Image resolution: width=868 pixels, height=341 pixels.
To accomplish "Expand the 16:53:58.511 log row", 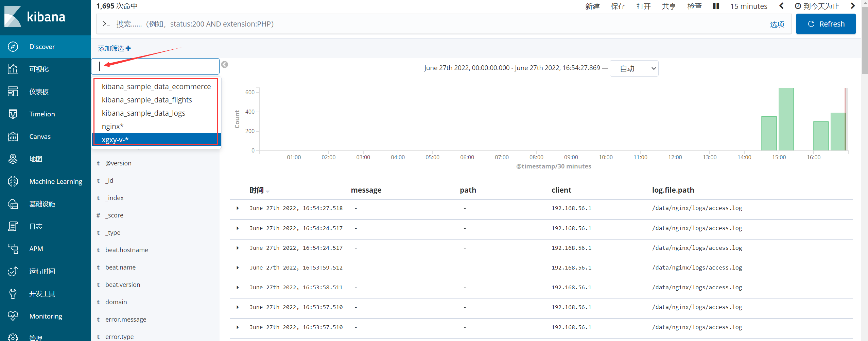I will click(x=238, y=288).
